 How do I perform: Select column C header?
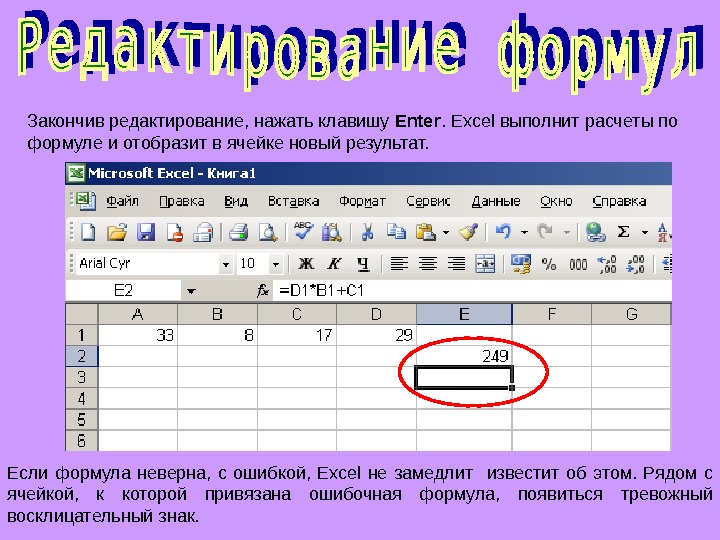point(297,314)
